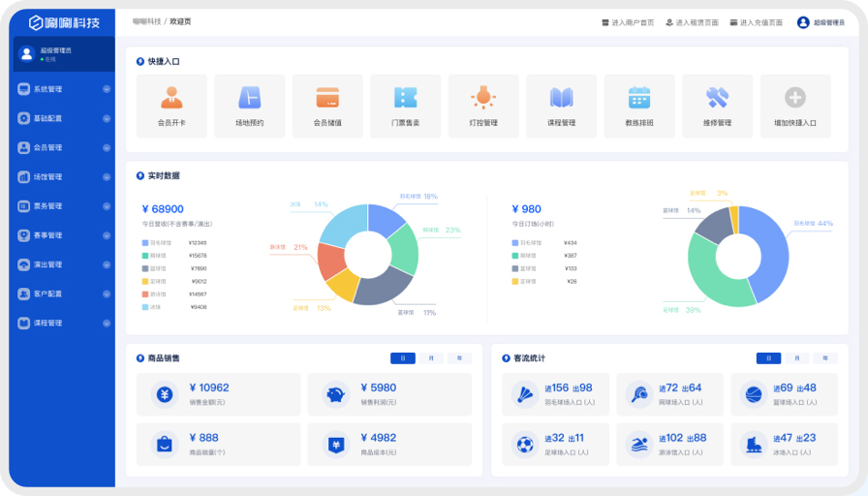Viewport: 868px width, 496px height.
Task: Open the 会员管理 sidebar menu item
Action: point(47,148)
